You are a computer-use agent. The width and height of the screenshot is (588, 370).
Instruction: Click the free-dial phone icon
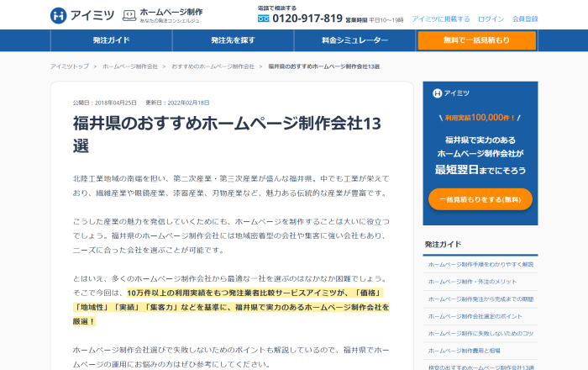(x=263, y=18)
